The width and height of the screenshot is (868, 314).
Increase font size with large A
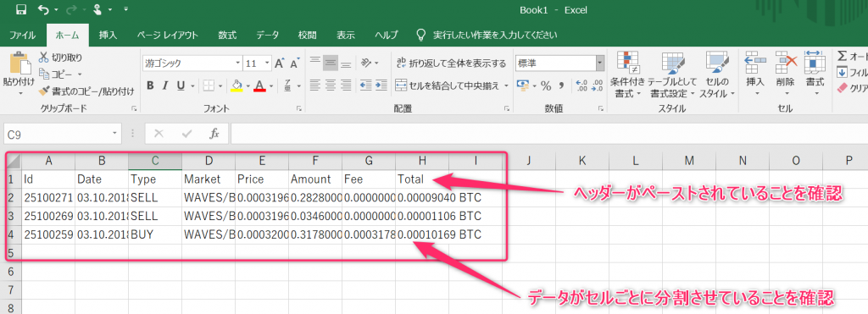click(x=280, y=63)
